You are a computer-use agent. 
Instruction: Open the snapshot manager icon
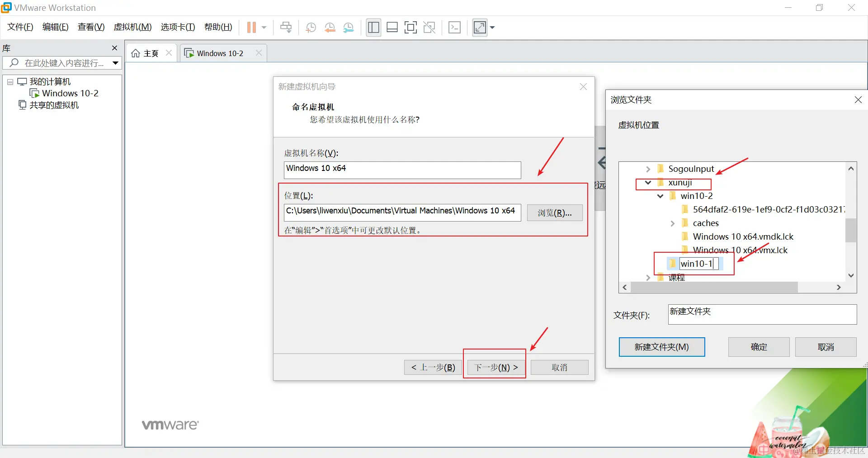(348, 28)
